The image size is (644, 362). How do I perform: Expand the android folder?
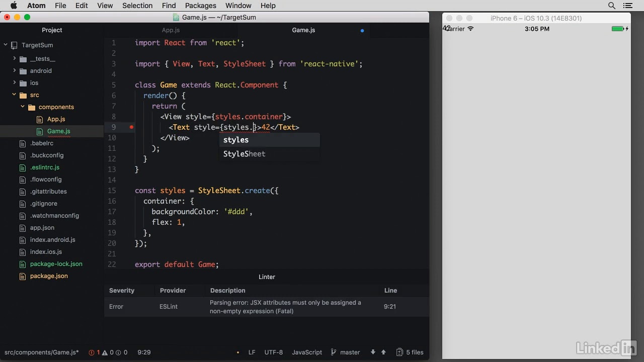15,71
